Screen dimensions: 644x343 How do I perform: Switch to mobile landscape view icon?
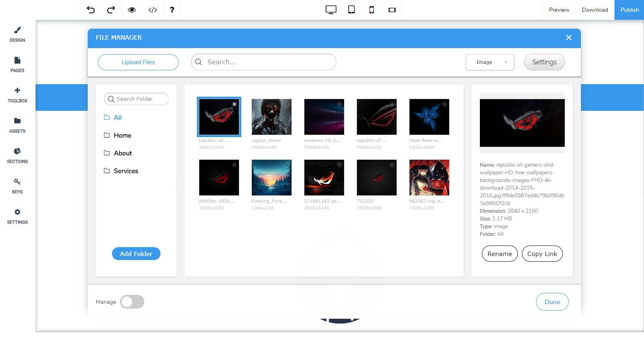click(392, 10)
